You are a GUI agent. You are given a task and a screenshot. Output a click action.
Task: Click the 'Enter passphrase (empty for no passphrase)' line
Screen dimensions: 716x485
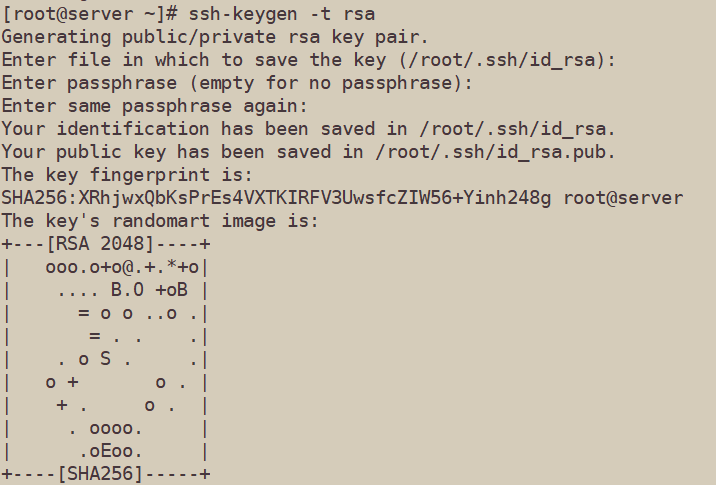pyautogui.click(x=237, y=83)
